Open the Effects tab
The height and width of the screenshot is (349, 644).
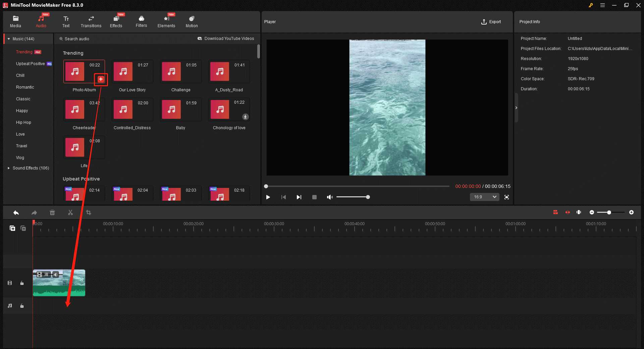pyautogui.click(x=116, y=21)
